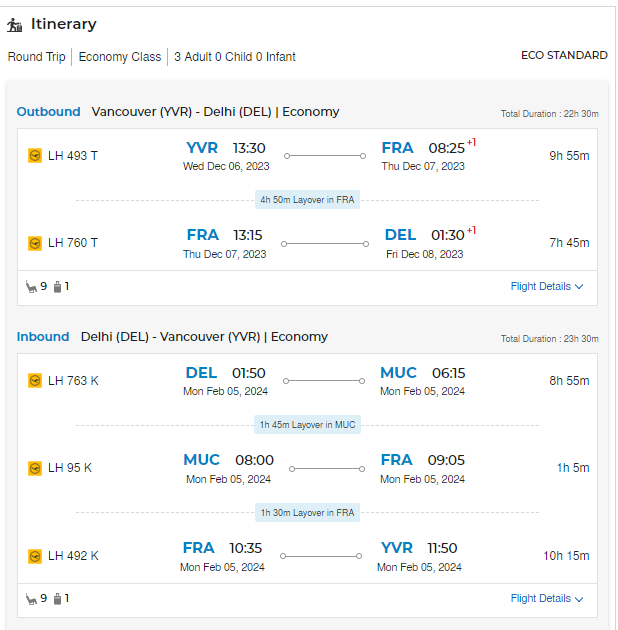Viewport: 618px width, 630px height.
Task: Click the inbound seats available icon
Action: click(x=31, y=599)
